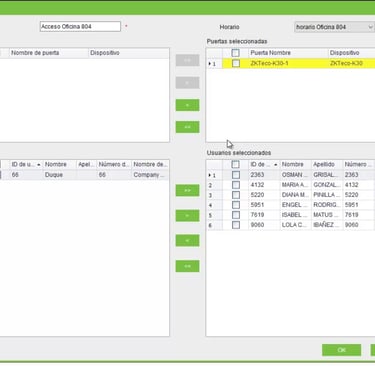Select the IBAÑEZ surname cell

pos(327,225)
